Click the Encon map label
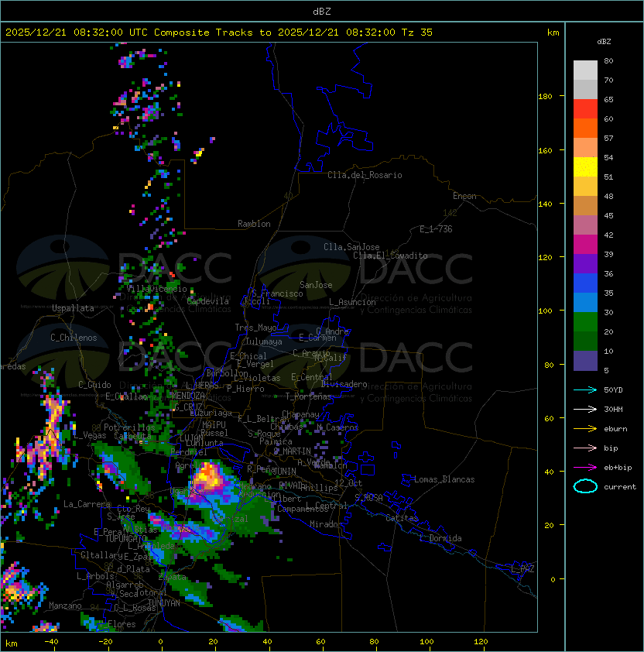Screen dimensions: 644x652 tap(464, 196)
